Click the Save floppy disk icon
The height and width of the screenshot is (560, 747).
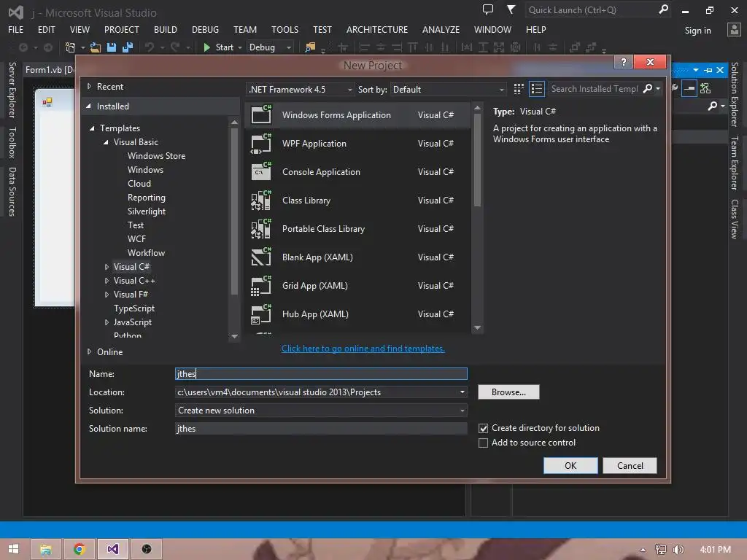[x=112, y=47]
